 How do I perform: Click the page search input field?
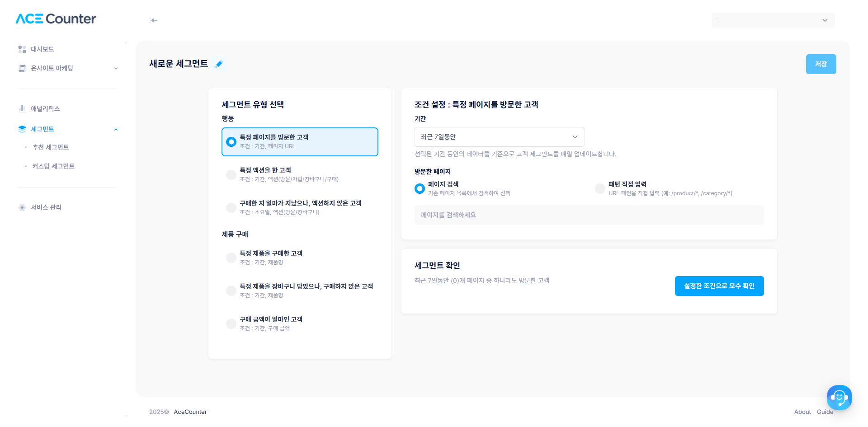click(589, 215)
